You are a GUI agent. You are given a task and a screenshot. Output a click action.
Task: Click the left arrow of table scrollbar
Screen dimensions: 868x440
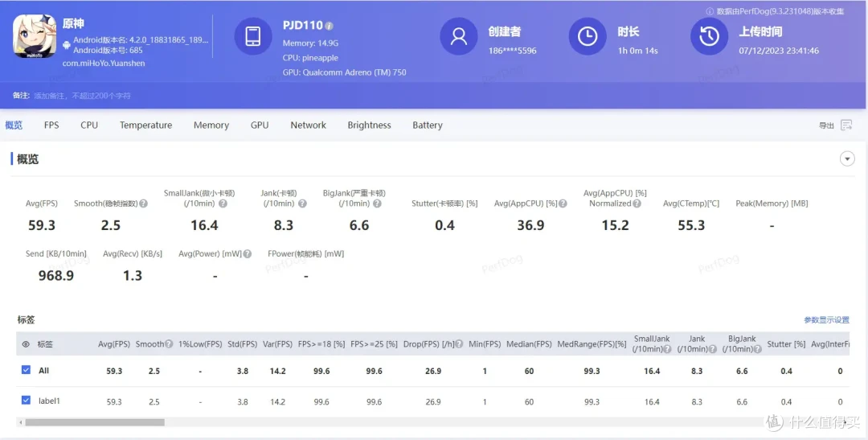21,422
